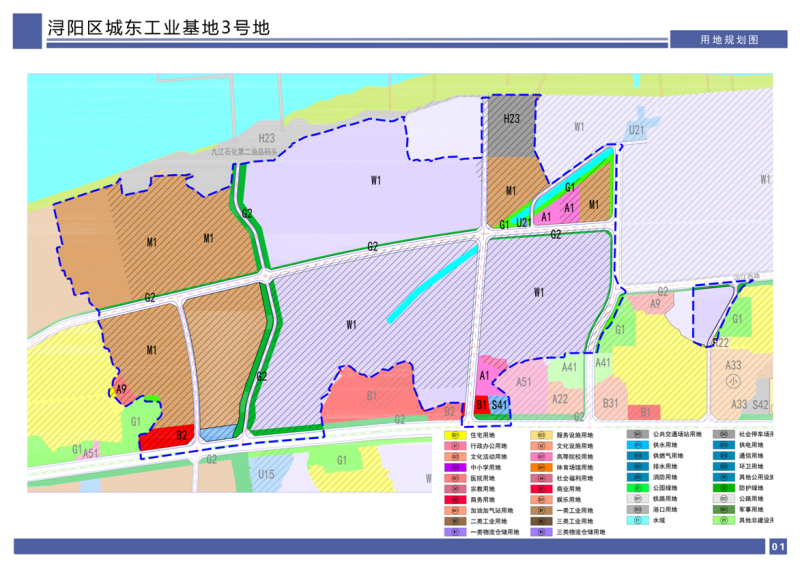Click the B31 parcel label
This screenshot has width=800, height=566.
pyautogui.click(x=610, y=403)
